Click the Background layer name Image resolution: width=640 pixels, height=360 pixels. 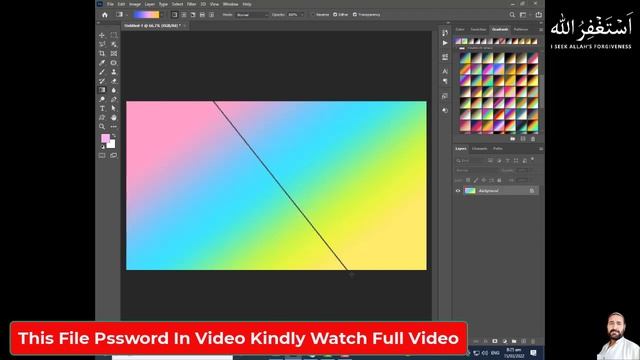[489, 191]
